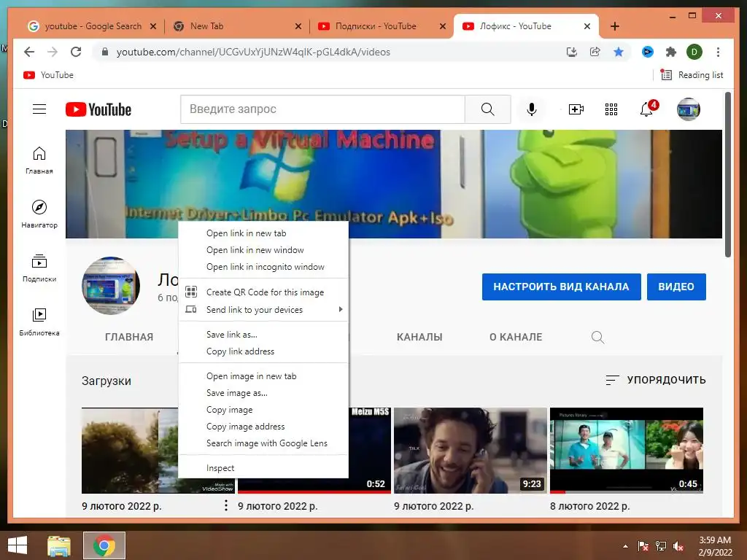The height and width of the screenshot is (560, 747).
Task: Start voice search with microphone icon
Action: [532, 109]
